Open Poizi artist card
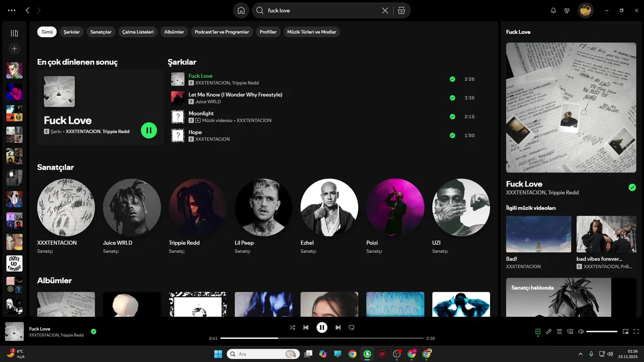644x362 pixels. coord(395,216)
